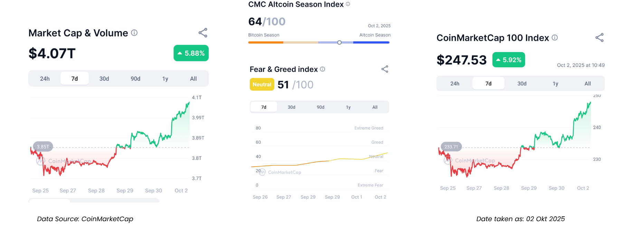Image resolution: width=644 pixels, height=225 pixels.
Task: Select 24h on CoinMarketCap 100 Index chart
Action: 455,84
